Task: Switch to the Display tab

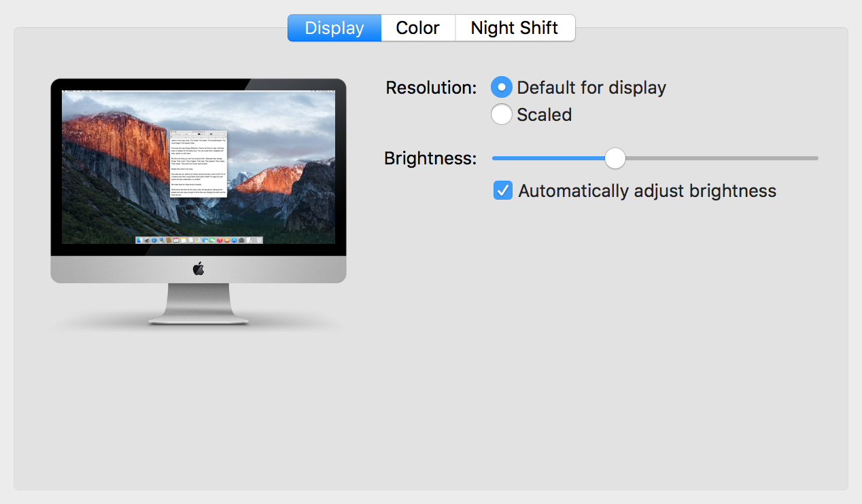Action: (334, 28)
